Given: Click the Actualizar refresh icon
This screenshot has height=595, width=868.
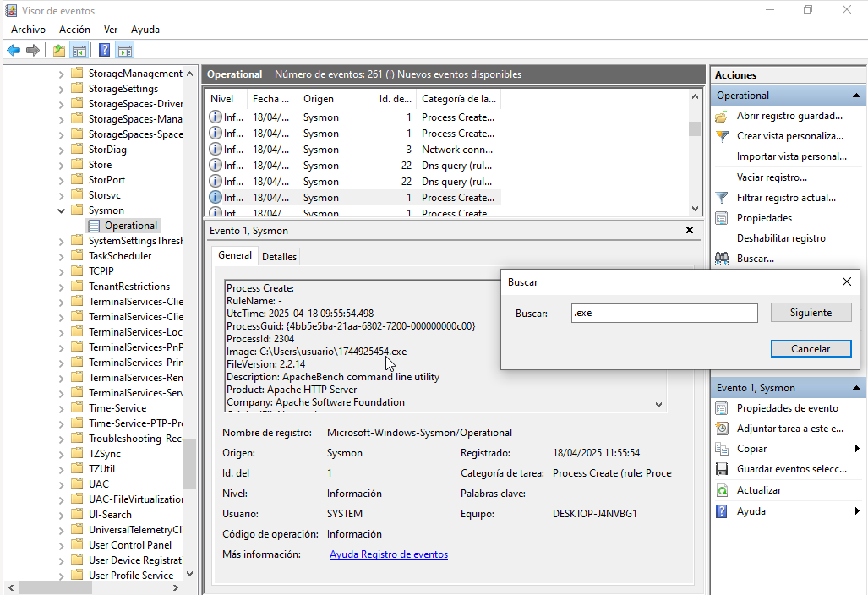Looking at the screenshot, I should point(721,490).
